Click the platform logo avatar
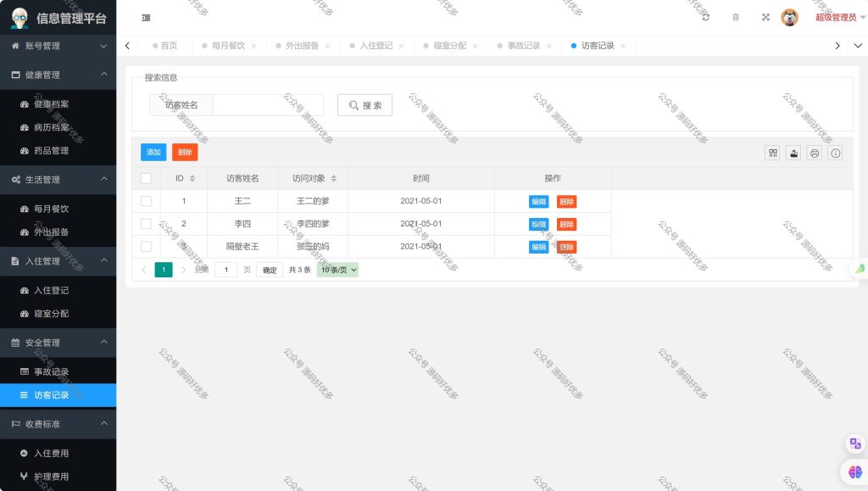This screenshot has height=491, width=868. click(20, 18)
